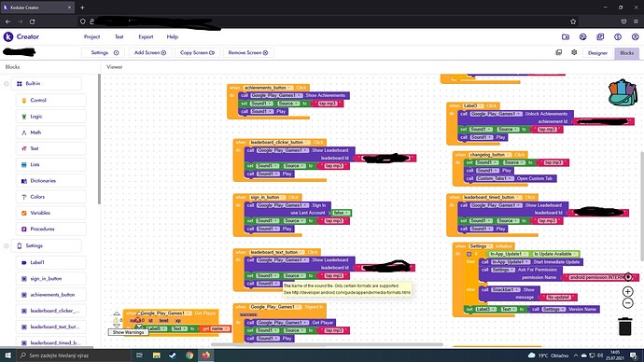
Task: Toggle the false boolean block dropdown
Action: pyautogui.click(x=342, y=213)
